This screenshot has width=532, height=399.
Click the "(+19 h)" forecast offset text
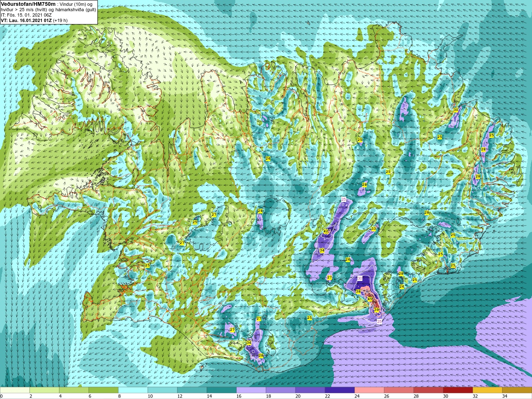point(60,20)
